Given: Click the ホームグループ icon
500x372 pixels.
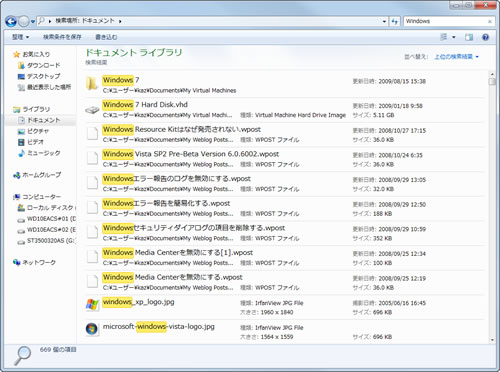Looking at the screenshot, I should (x=17, y=175).
